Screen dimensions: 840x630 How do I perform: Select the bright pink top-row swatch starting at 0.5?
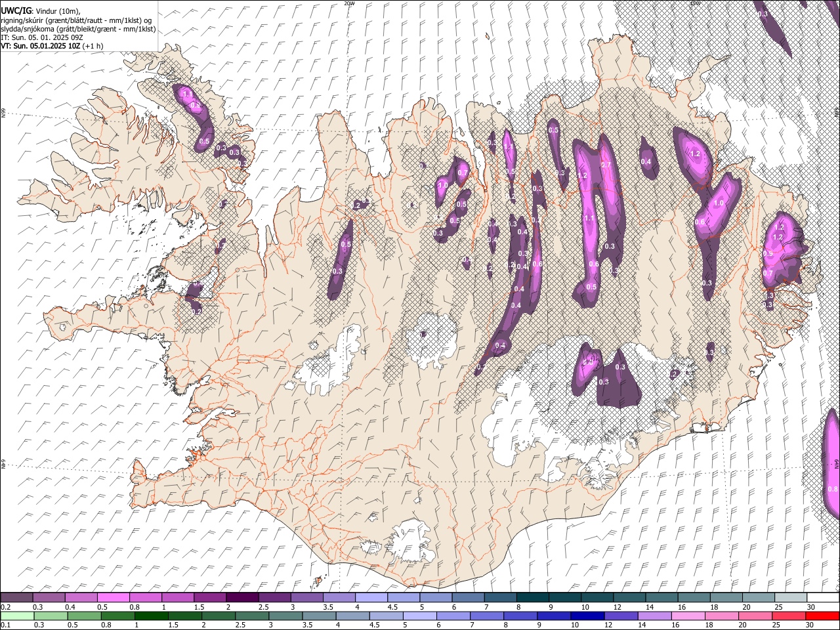[x=113, y=597]
